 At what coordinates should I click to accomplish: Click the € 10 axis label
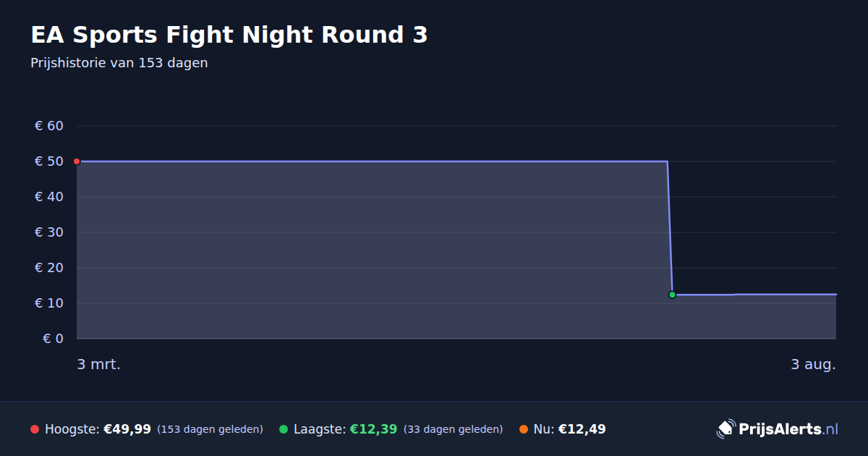49,303
